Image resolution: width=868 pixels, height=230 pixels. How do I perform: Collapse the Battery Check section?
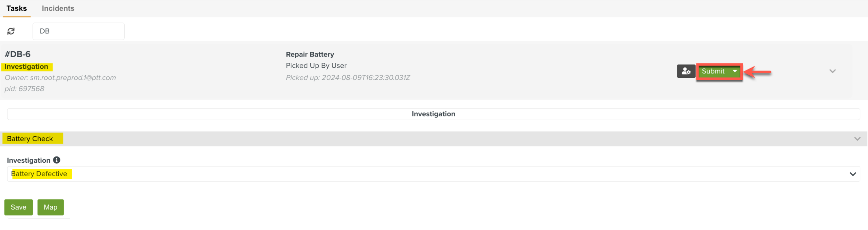point(858,138)
